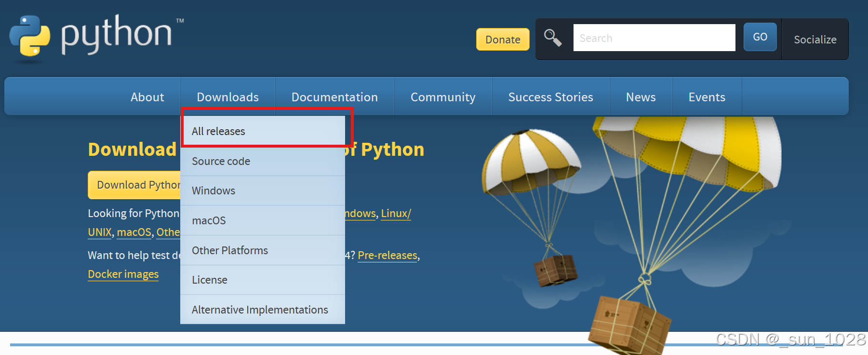Screen dimensions: 868x355
Task: Follow the Linux/ link
Action: pos(396,213)
